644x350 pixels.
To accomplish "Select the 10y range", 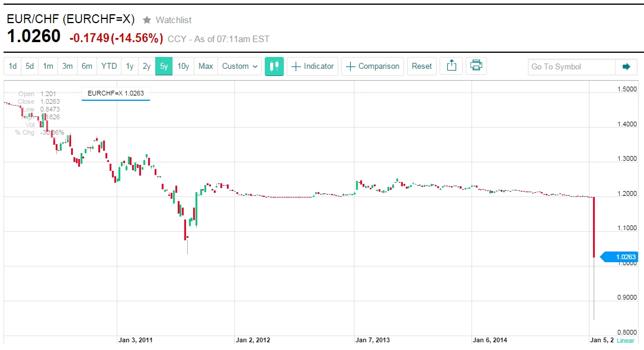I will point(183,66).
